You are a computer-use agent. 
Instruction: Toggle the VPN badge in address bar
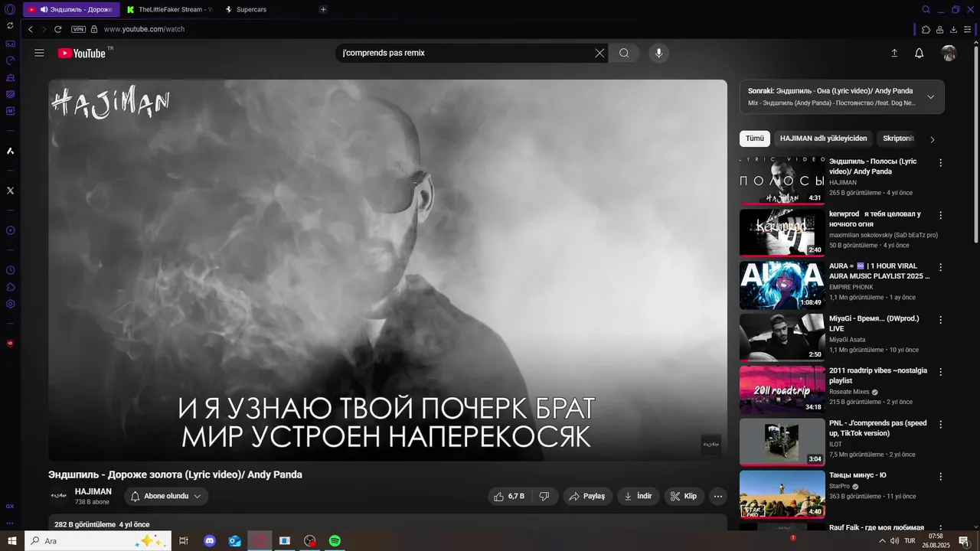[x=78, y=29]
